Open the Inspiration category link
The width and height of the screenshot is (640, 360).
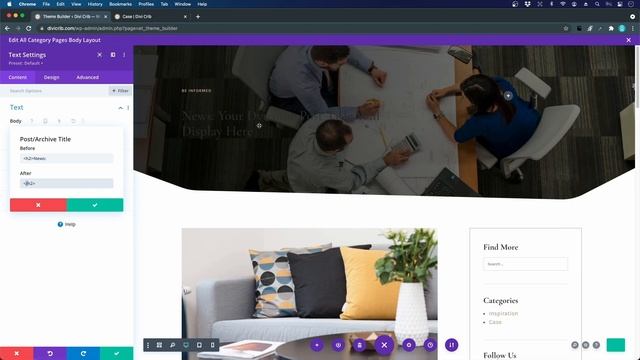[x=503, y=313]
